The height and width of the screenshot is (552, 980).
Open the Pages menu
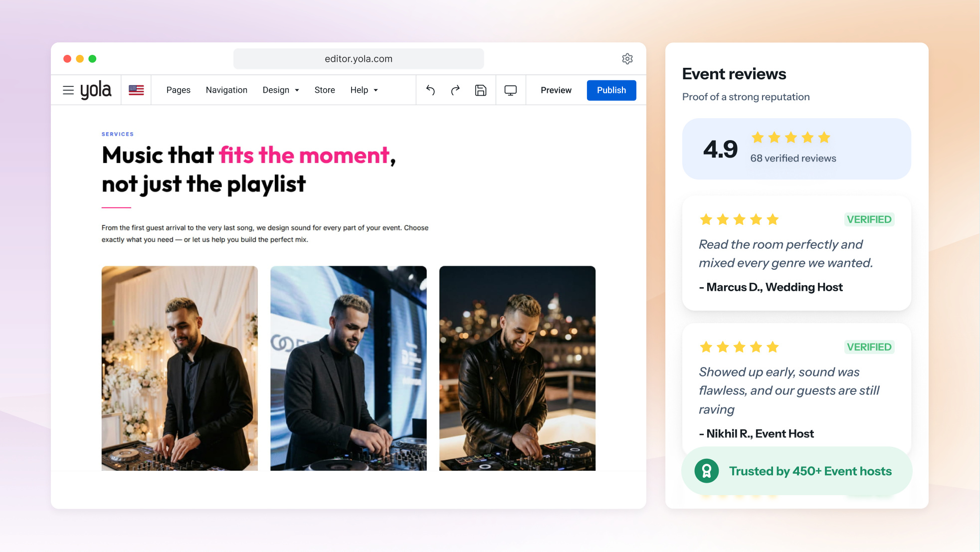coord(179,90)
